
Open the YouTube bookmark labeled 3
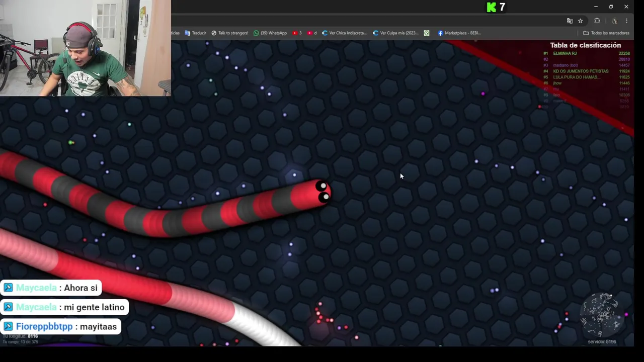[297, 33]
